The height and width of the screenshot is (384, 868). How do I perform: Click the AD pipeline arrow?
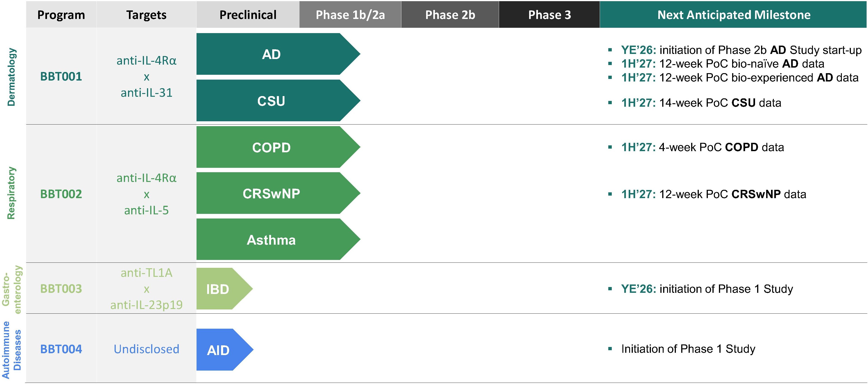pos(278,54)
